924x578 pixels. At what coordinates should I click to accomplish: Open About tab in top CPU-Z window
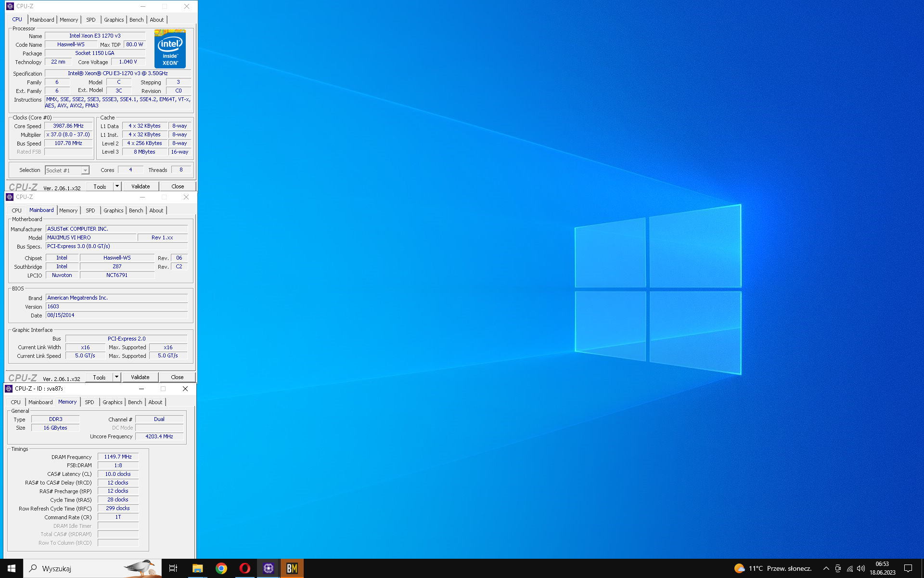[x=157, y=20]
